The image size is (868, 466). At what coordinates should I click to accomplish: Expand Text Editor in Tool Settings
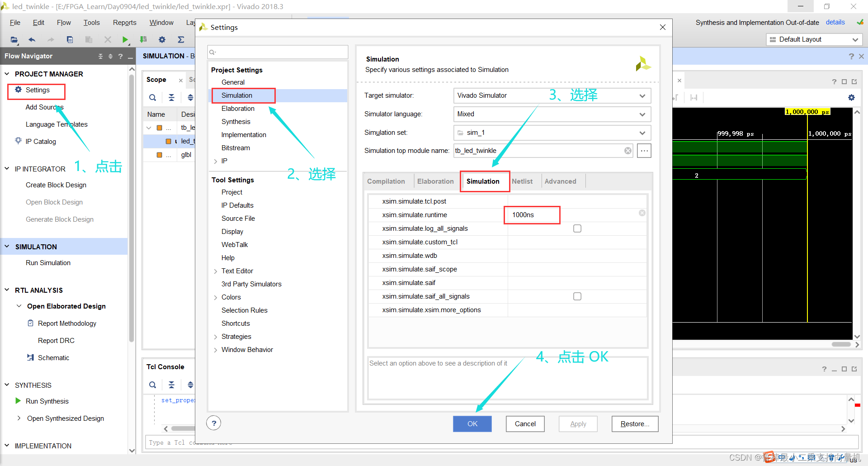pyautogui.click(x=216, y=271)
